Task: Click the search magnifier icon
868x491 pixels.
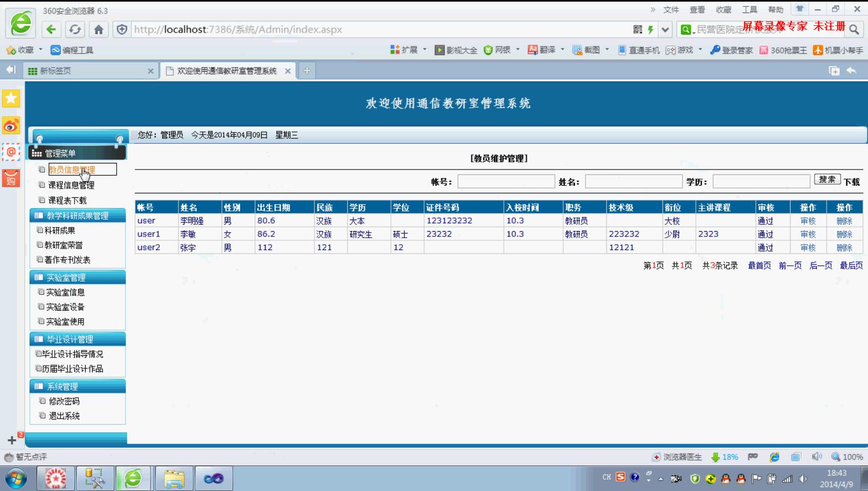Action: click(x=854, y=29)
